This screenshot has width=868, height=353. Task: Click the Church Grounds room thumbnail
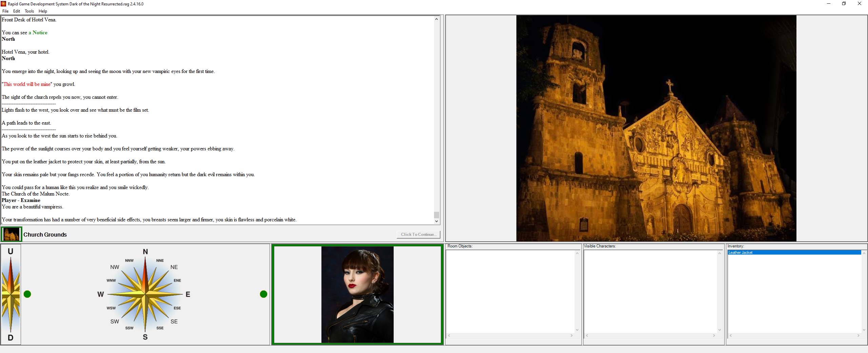coord(12,235)
